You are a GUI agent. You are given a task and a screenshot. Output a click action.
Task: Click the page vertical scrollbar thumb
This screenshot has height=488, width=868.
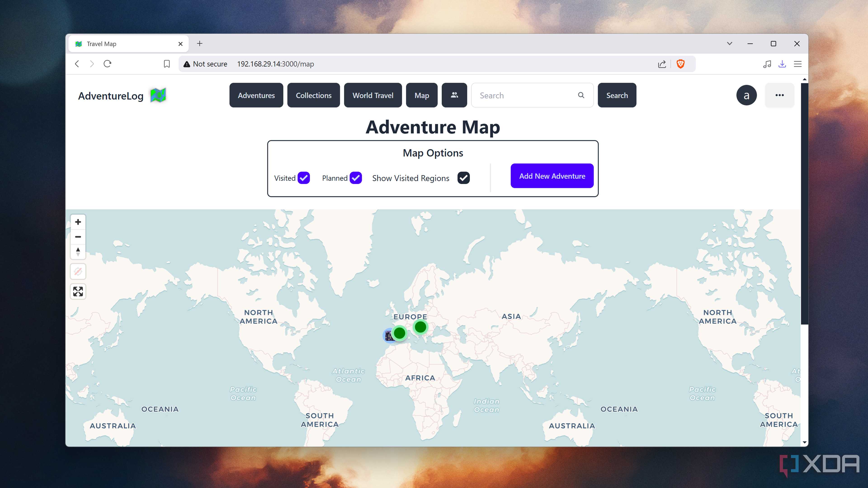click(x=804, y=203)
